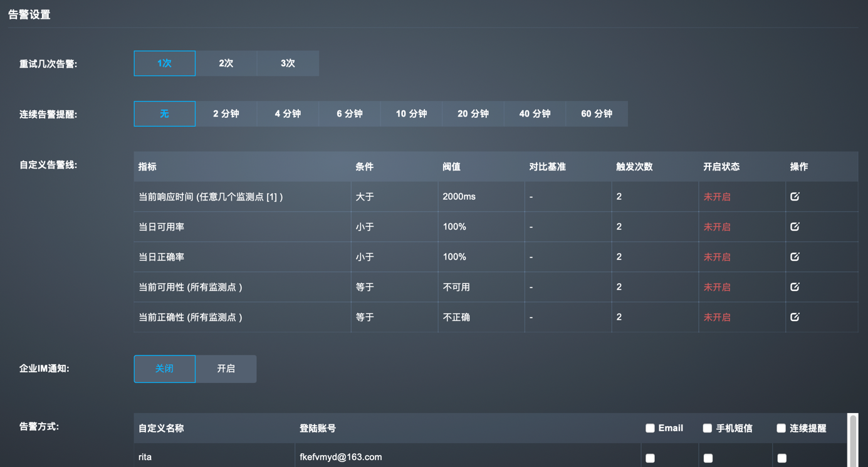This screenshot has width=868, height=467.
Task: Click the 2000ms threshold value
Action: (x=459, y=197)
